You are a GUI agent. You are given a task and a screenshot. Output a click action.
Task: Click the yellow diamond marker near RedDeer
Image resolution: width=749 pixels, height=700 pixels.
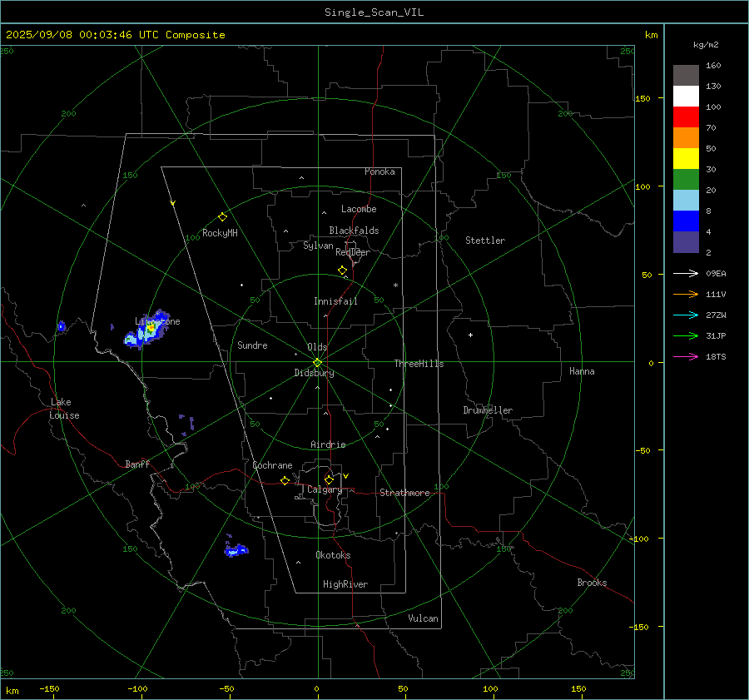pos(342,271)
